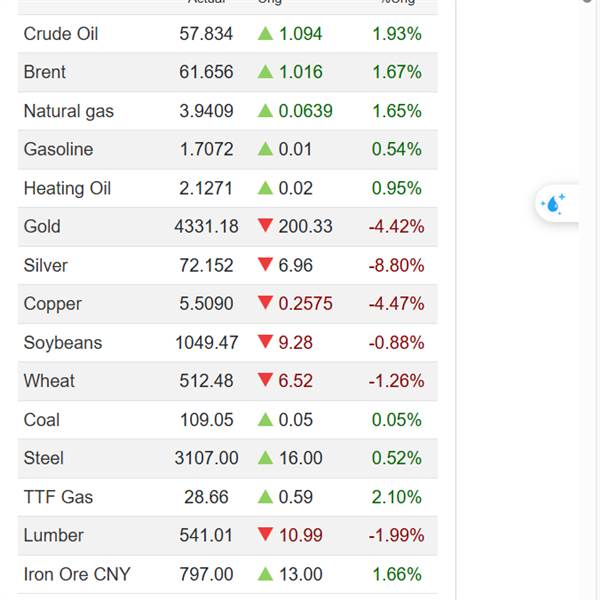Select the Wheat commodity link
Viewport: 600px width, 600px height.
coord(49,381)
